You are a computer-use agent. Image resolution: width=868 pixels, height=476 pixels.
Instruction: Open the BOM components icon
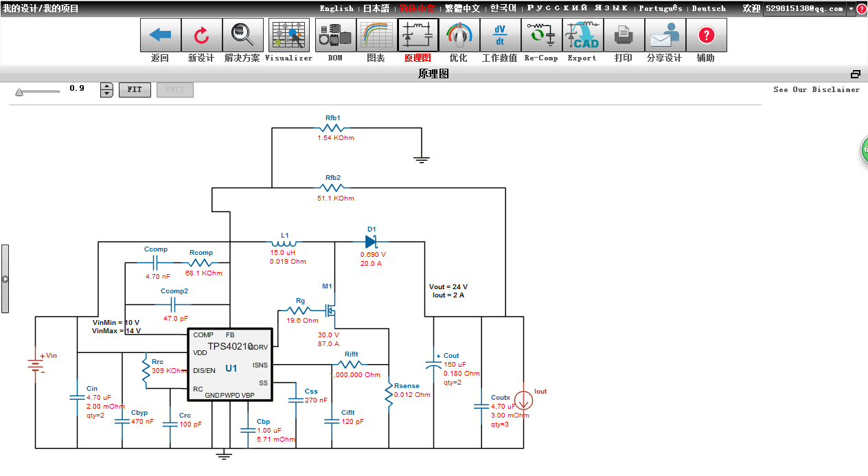[x=335, y=35]
